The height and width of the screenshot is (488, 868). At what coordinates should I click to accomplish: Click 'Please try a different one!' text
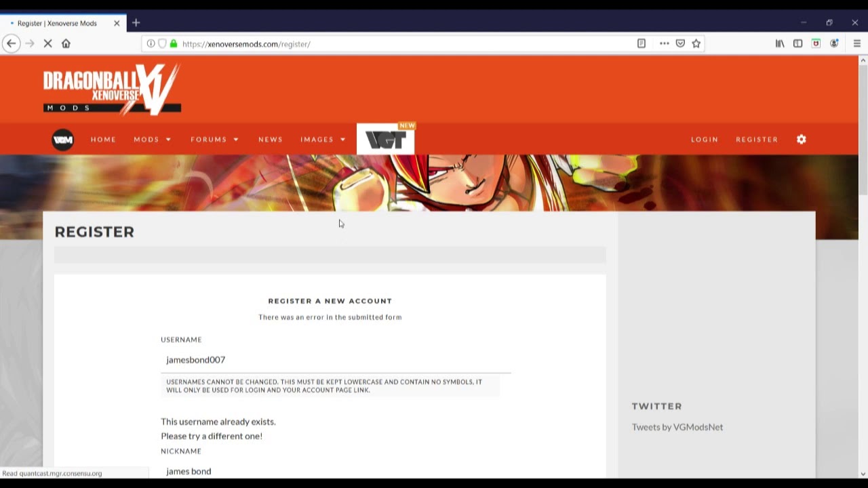tap(212, 436)
